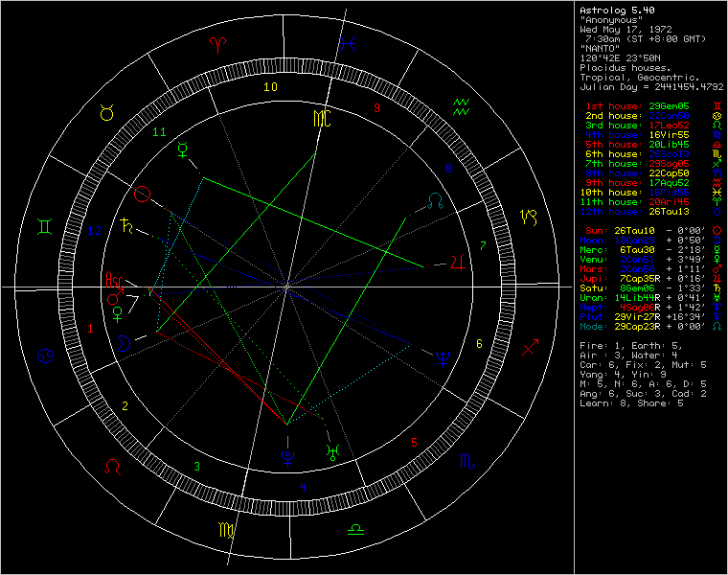This screenshot has height=575, width=728.
Task: Select the Taurus glyph on outer ring
Action: click(107, 113)
